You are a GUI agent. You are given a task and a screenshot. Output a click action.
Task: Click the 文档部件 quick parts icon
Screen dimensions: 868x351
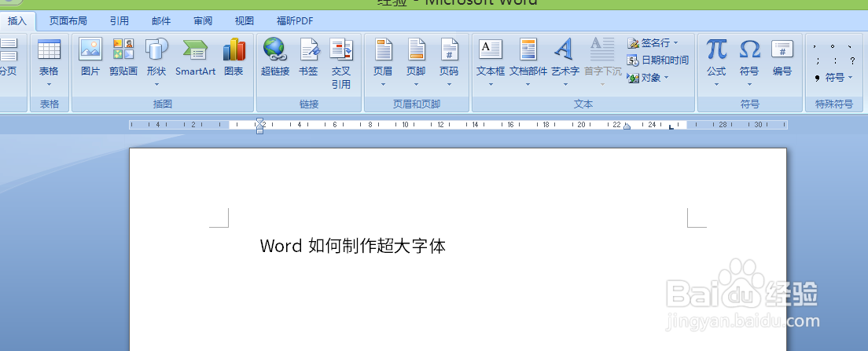coord(528,49)
